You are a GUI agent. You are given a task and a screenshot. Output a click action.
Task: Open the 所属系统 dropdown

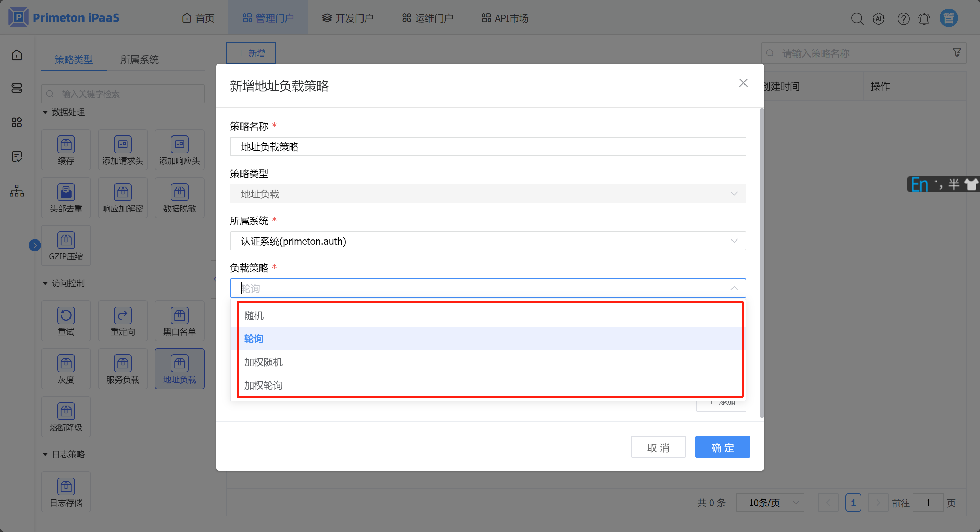tap(487, 241)
